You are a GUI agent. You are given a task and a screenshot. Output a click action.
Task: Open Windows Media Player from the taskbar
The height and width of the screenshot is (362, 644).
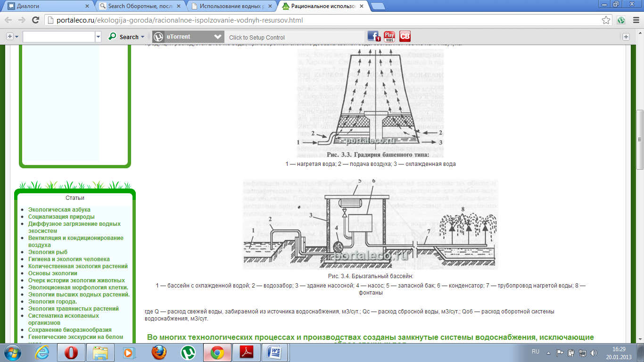[x=129, y=352]
